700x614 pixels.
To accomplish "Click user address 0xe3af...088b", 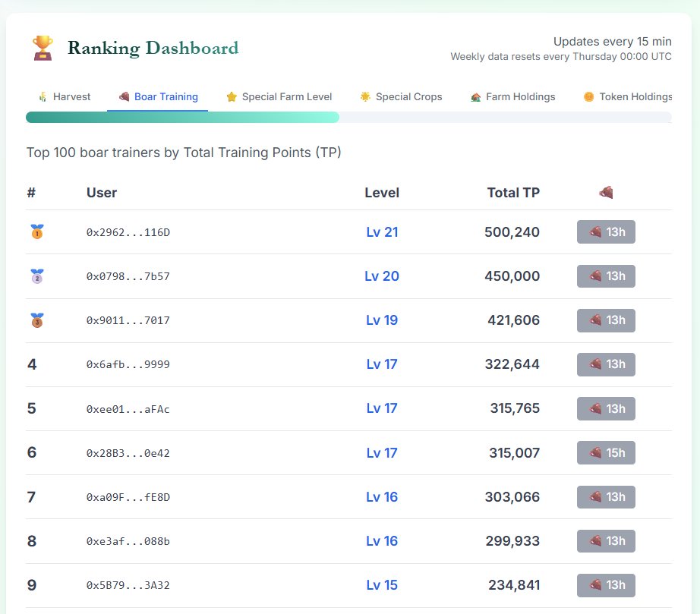I will pyautogui.click(x=128, y=542).
